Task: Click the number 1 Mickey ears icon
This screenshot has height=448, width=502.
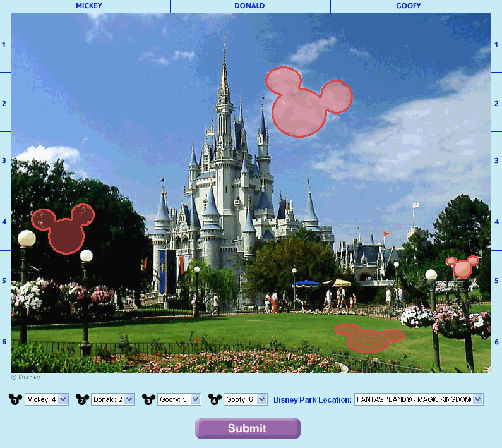Action: 15,399
